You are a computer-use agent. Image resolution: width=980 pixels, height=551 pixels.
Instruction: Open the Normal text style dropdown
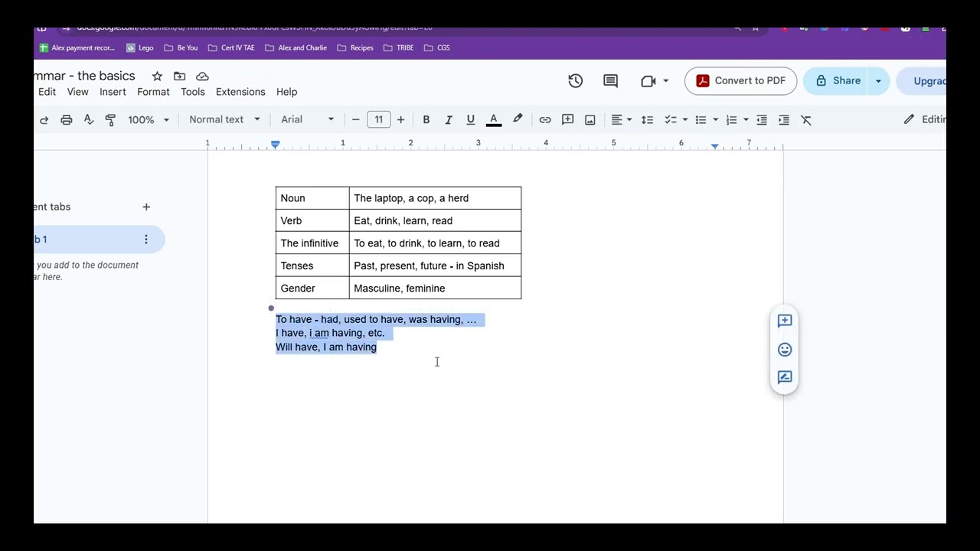[x=224, y=119]
